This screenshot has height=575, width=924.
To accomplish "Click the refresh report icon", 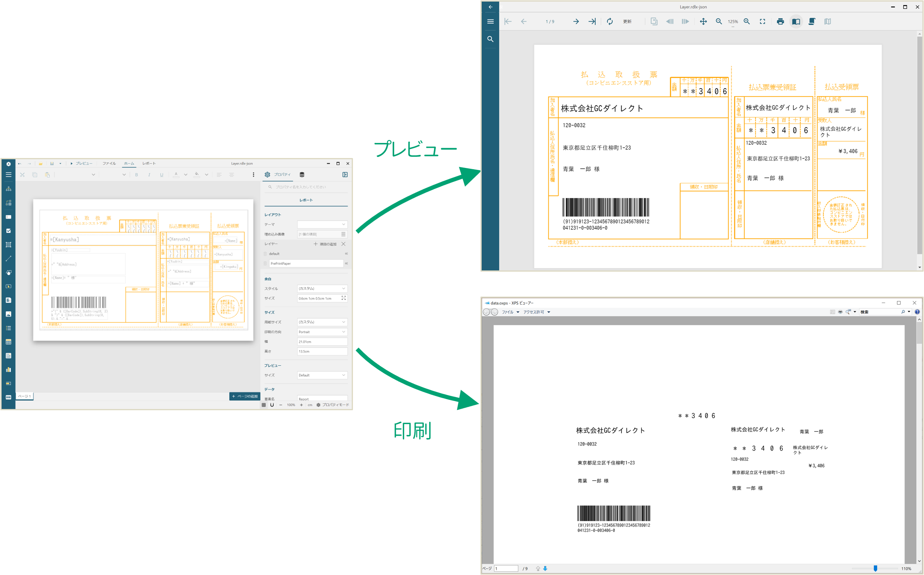I will point(610,21).
